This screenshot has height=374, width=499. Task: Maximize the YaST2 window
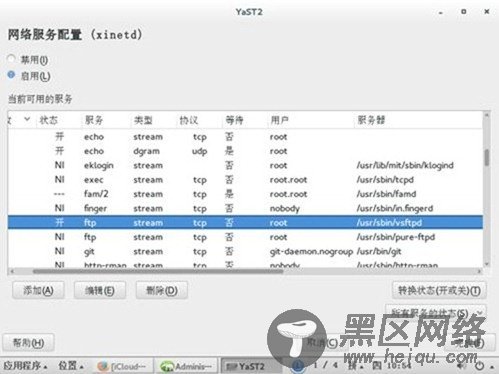[x=463, y=12]
